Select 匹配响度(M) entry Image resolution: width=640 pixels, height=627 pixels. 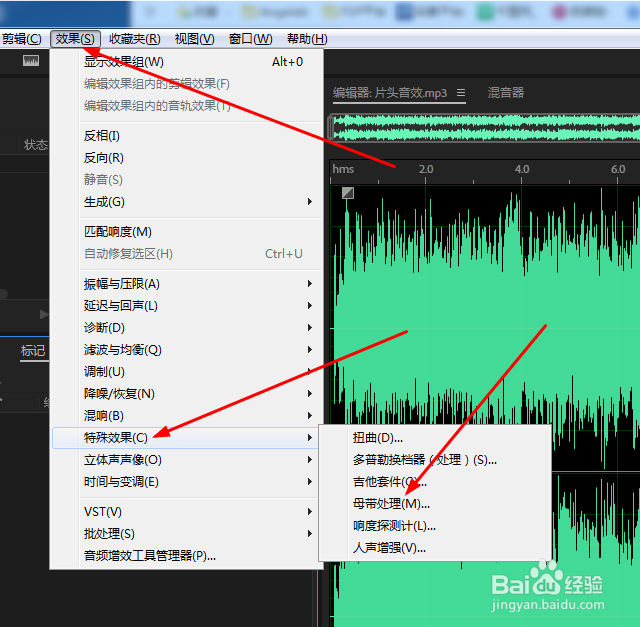[187, 231]
